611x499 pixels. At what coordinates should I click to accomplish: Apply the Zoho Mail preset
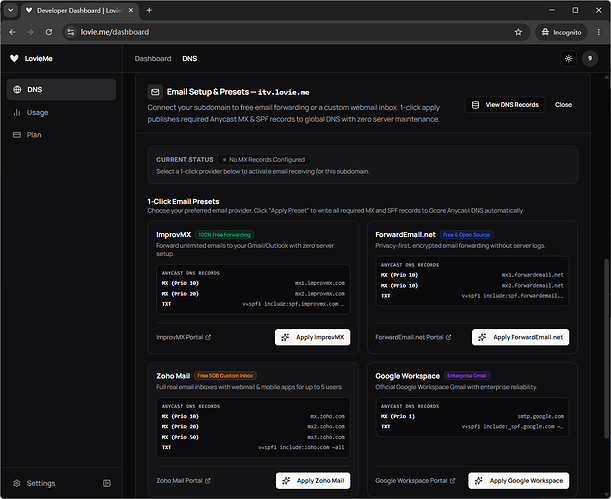pos(313,481)
